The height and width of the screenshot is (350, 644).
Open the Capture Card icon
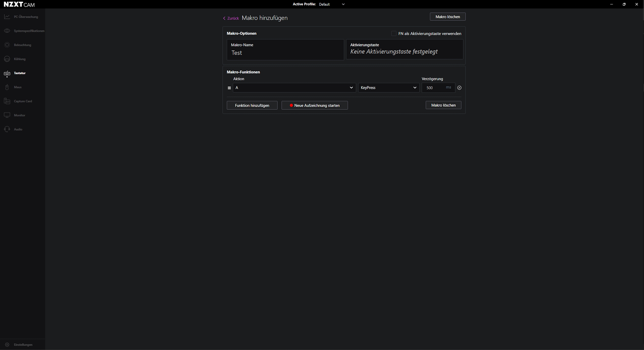point(7,101)
